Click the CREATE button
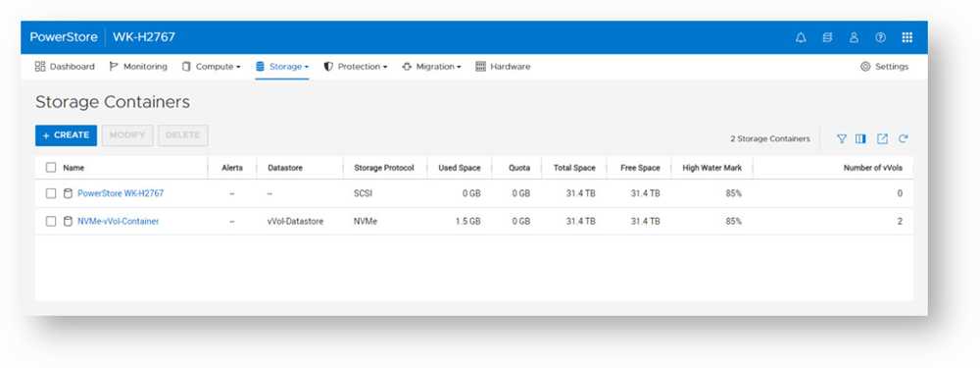The image size is (980, 368). pos(67,135)
